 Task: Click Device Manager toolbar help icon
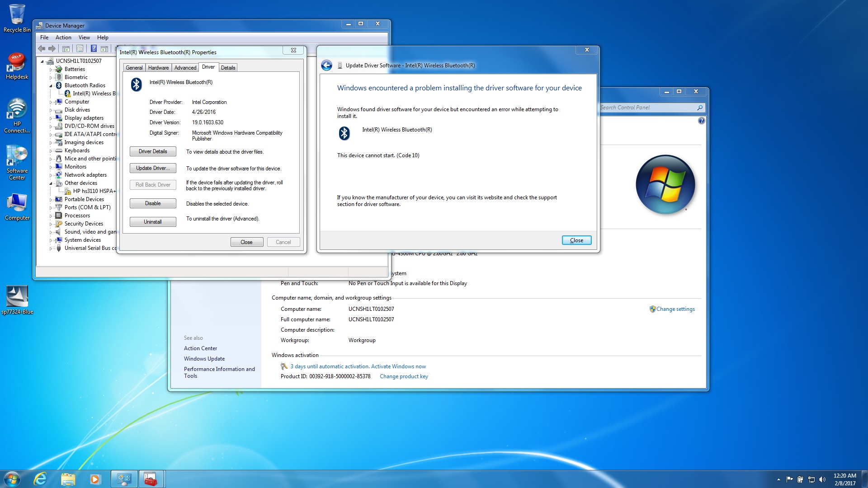pyautogui.click(x=94, y=48)
